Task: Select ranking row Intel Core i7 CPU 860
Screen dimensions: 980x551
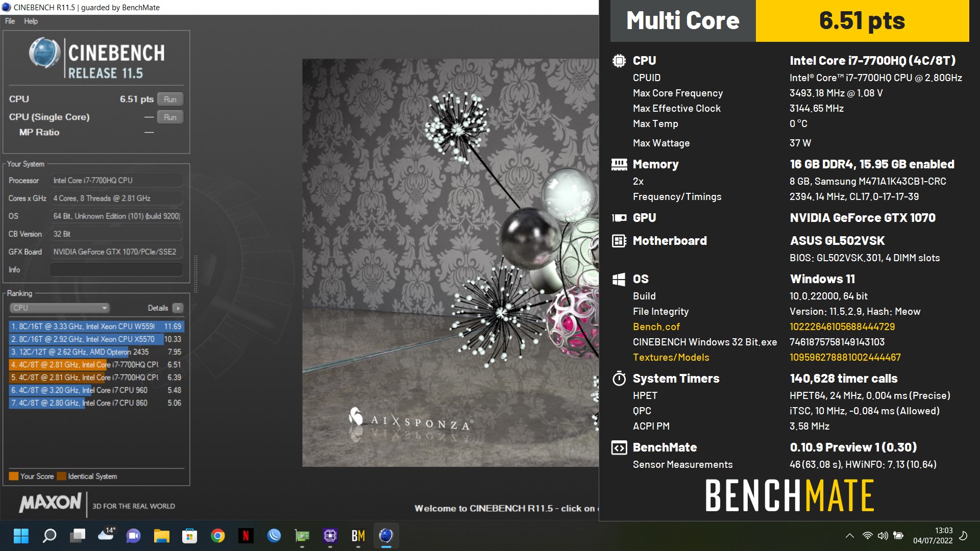Action: [96, 403]
